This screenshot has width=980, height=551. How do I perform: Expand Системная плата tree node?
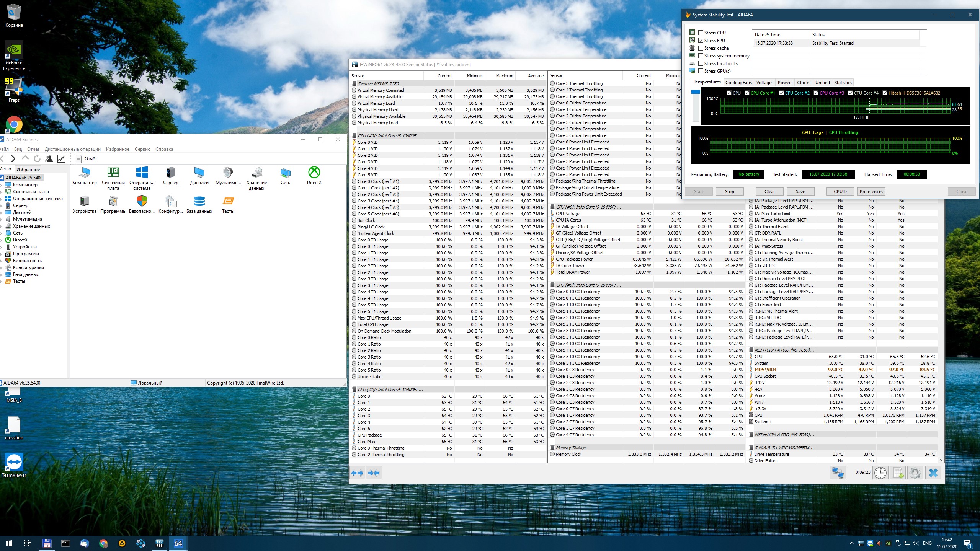[2, 192]
